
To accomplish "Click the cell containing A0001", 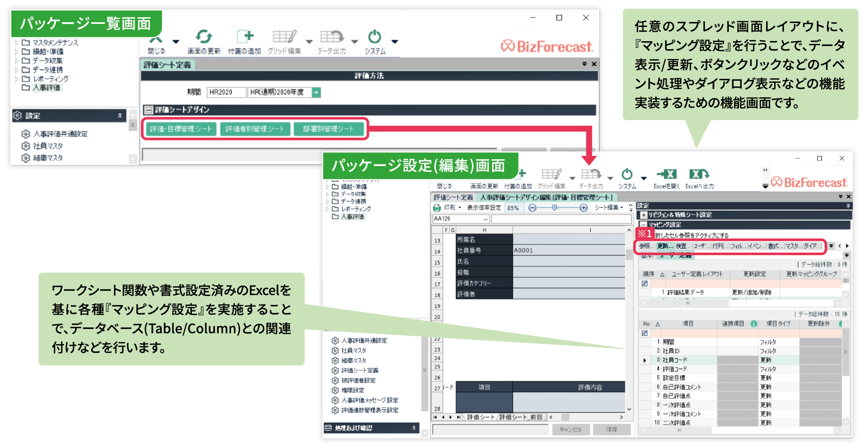I will (x=569, y=250).
